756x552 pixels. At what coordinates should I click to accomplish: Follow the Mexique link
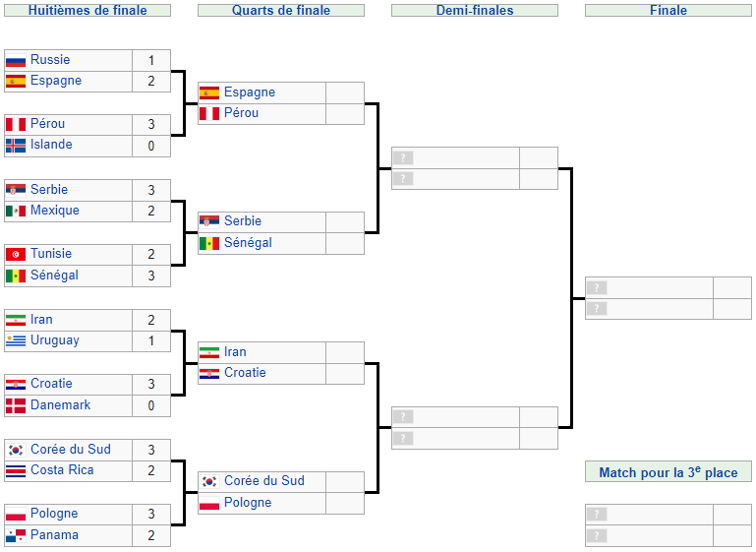[x=55, y=211]
